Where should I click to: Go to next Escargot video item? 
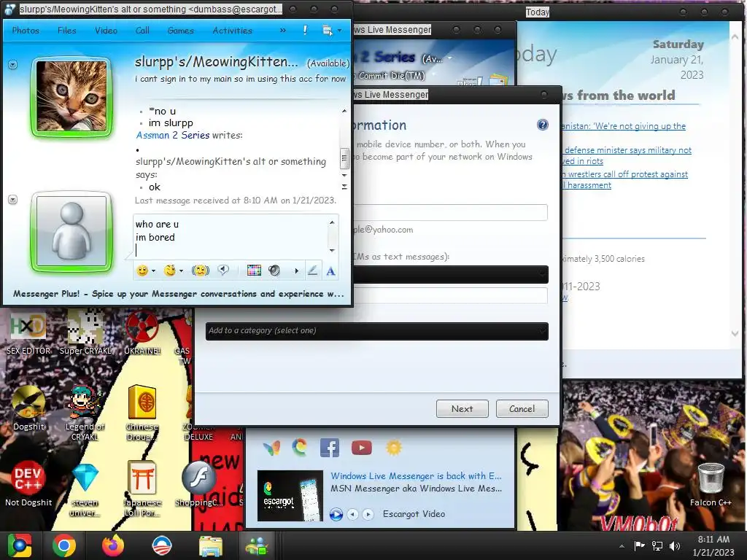pos(368,514)
